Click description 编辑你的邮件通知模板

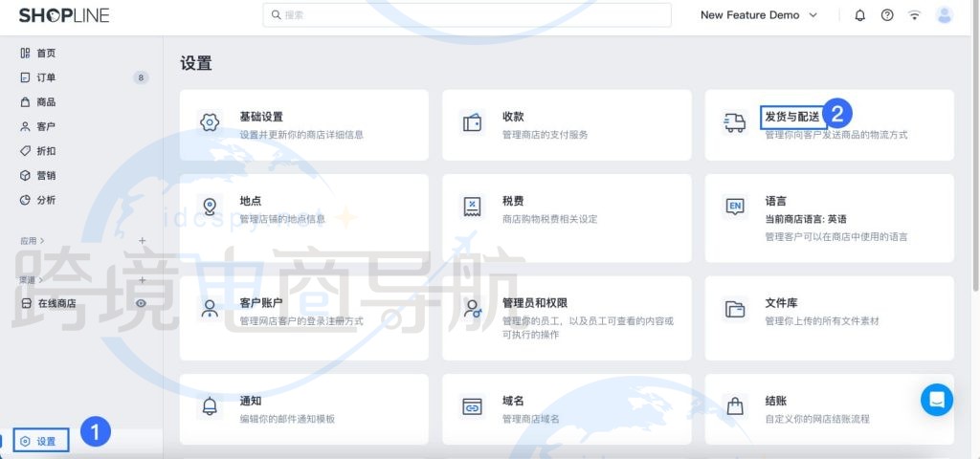(x=287, y=419)
